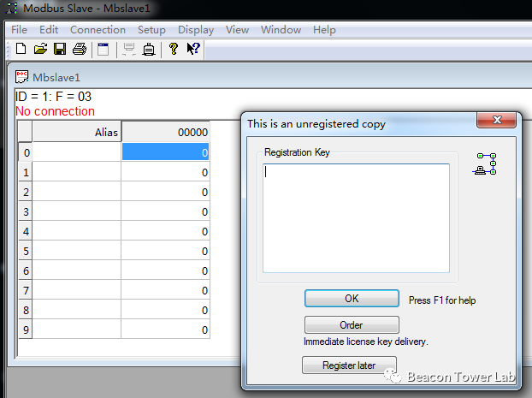Screen dimensions: 532x398
Task: Click the 'Immediate license key delivery.' text
Action: (x=366, y=342)
